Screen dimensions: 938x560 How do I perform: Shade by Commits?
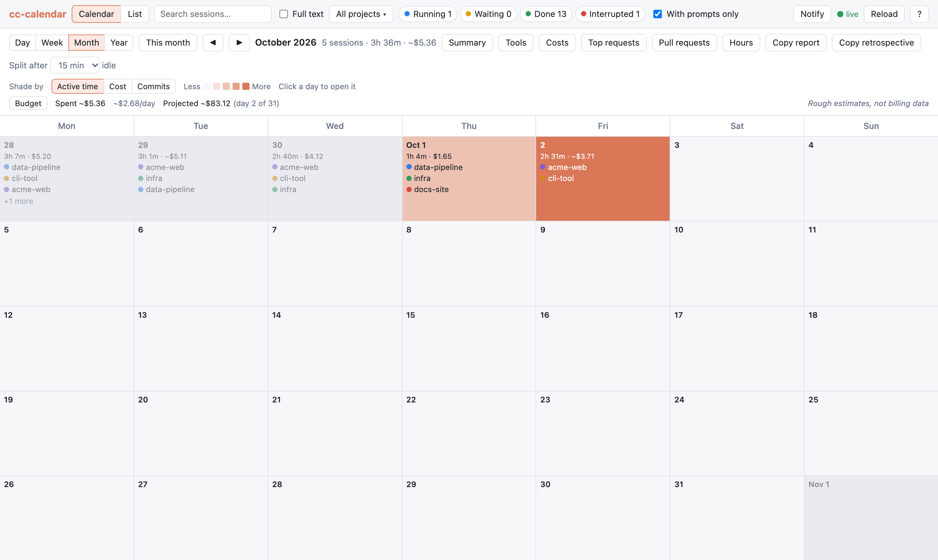(153, 86)
